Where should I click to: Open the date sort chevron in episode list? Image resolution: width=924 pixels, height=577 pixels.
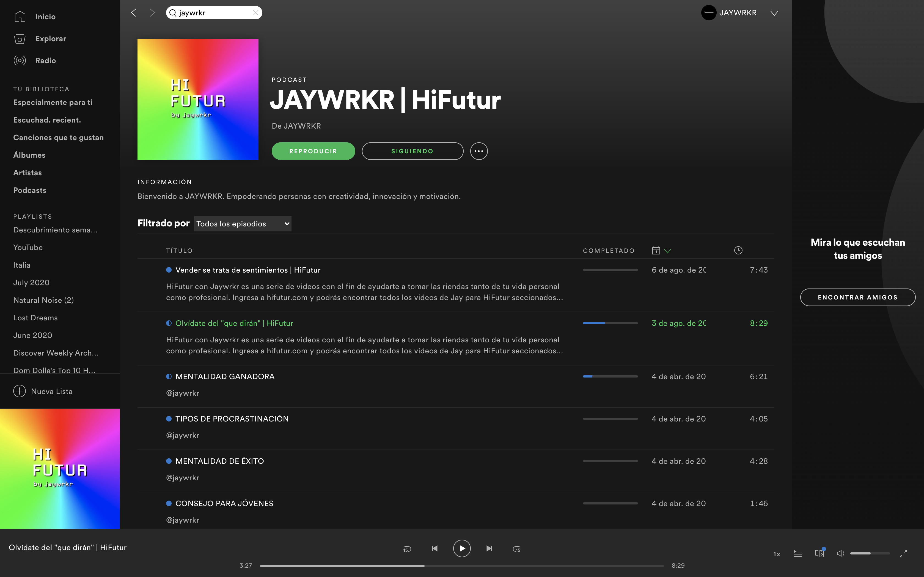pyautogui.click(x=668, y=250)
